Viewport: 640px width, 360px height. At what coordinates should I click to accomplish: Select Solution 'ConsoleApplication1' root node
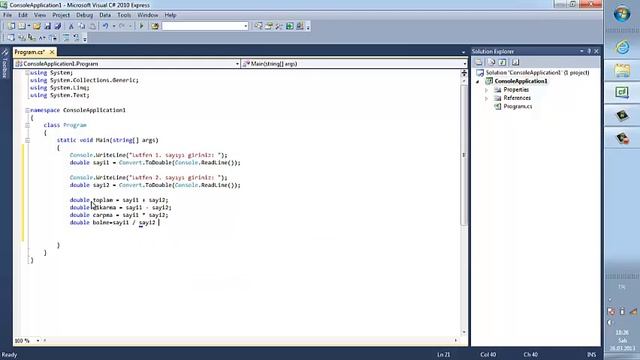tap(533, 73)
